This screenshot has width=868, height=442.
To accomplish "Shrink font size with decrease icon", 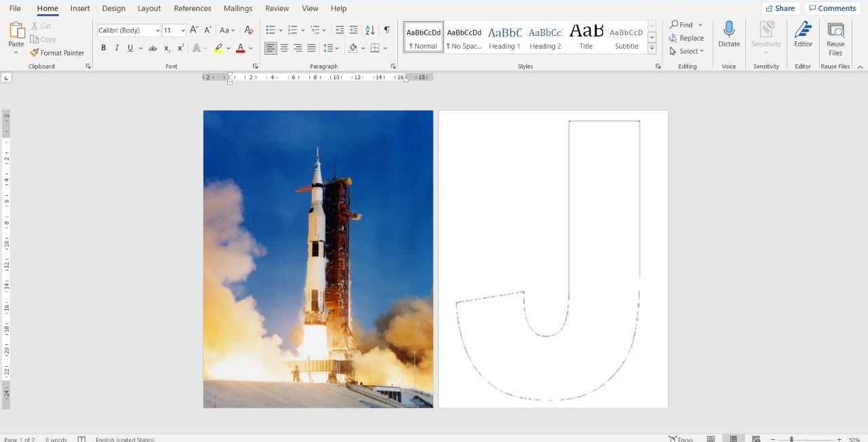I will (x=208, y=30).
